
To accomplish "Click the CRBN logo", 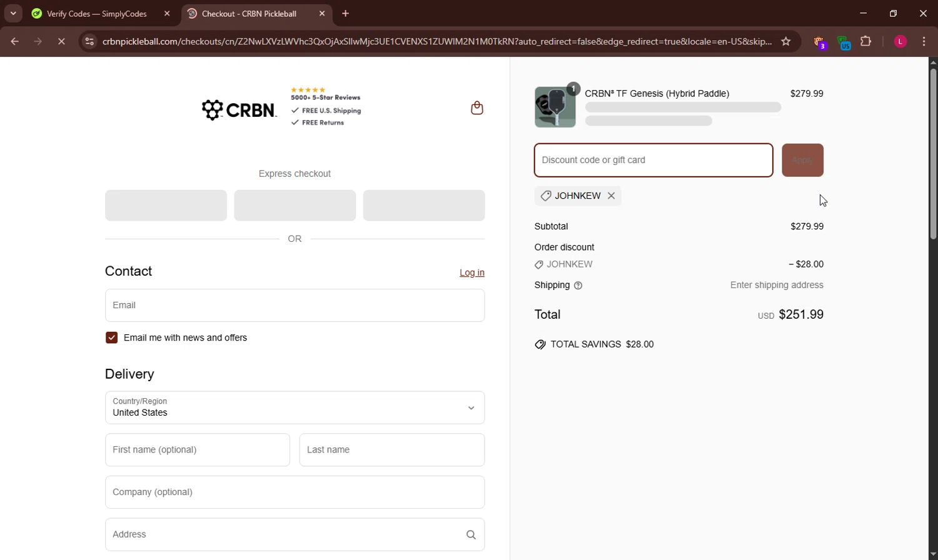I will (239, 110).
